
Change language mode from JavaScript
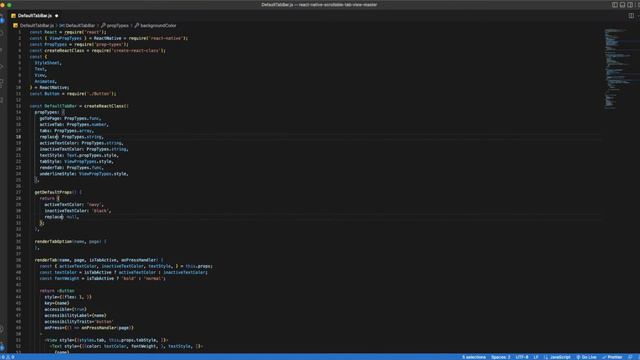tap(560, 357)
